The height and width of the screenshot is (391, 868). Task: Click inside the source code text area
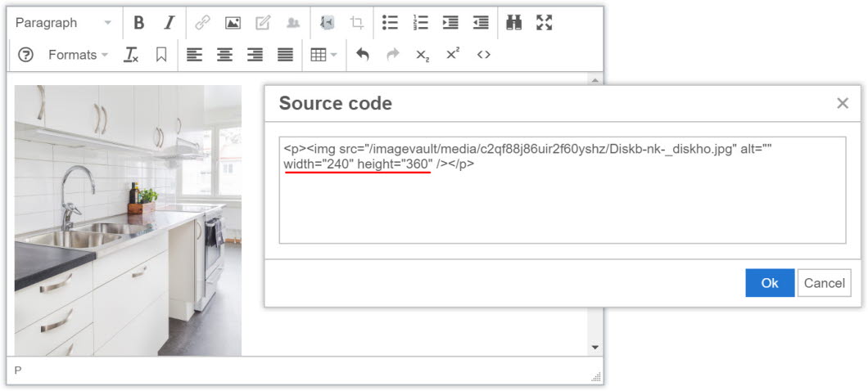562,204
